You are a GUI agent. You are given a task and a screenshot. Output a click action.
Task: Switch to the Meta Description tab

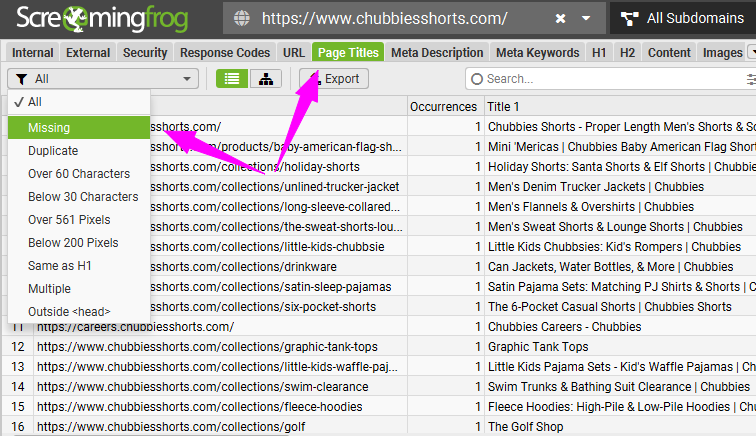(x=436, y=53)
